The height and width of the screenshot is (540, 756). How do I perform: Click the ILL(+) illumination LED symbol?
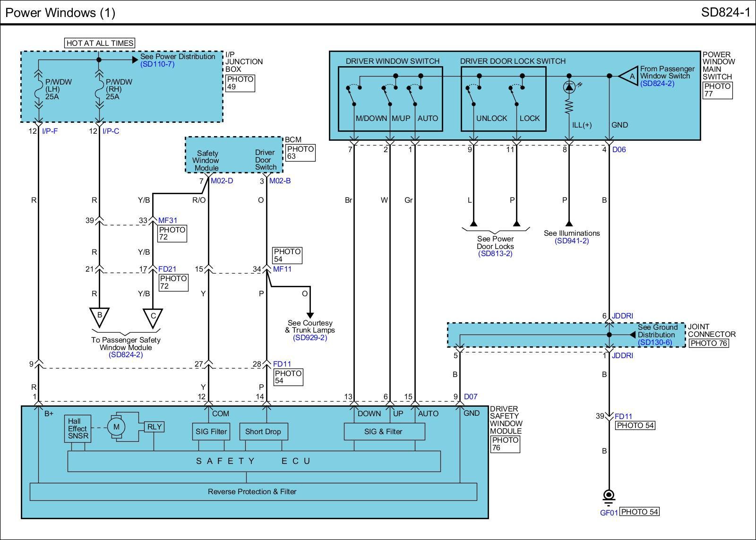[569, 87]
